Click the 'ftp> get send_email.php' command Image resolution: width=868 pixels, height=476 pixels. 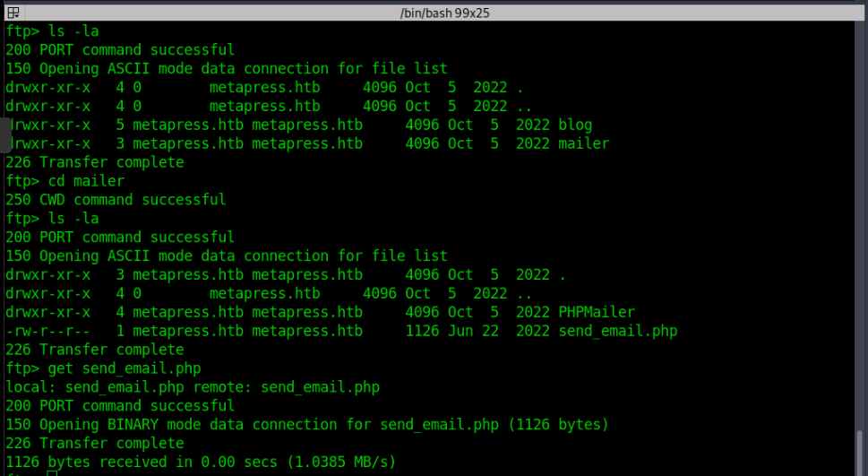tap(104, 368)
